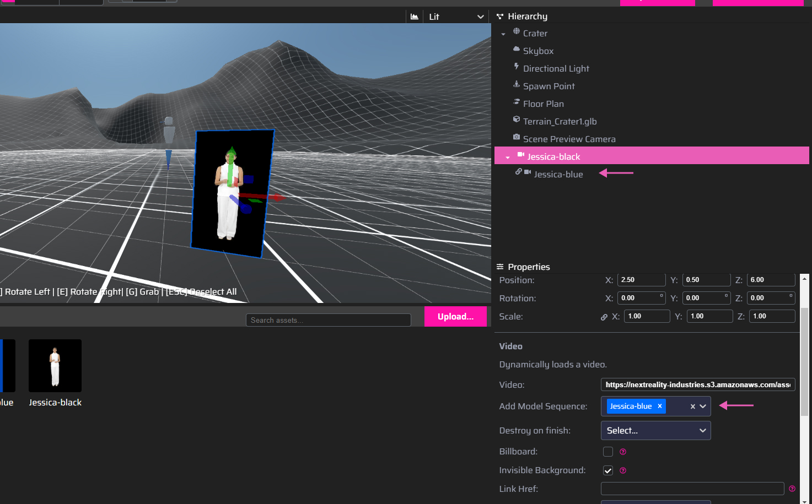Open the Link Href help icon

tap(792, 489)
